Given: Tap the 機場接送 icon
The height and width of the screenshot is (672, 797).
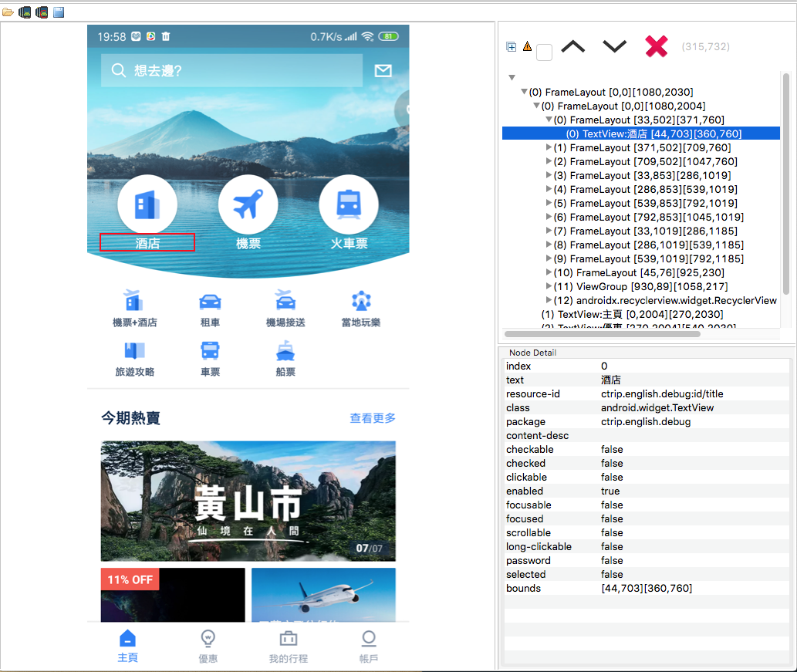Looking at the screenshot, I should pos(285,300).
